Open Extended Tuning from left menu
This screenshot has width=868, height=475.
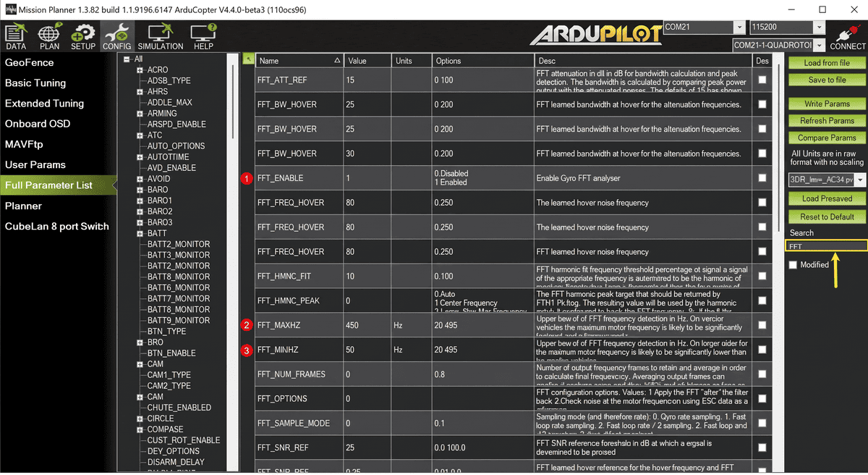[44, 104]
